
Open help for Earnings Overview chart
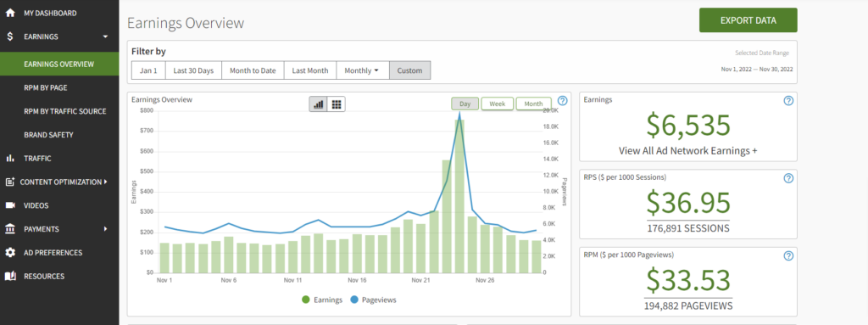click(x=563, y=100)
